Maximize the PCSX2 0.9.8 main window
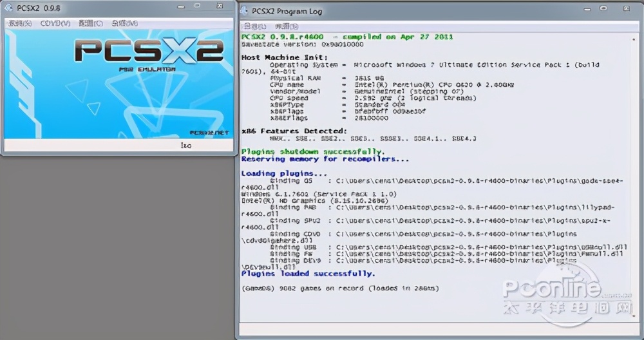 tap(198, 6)
